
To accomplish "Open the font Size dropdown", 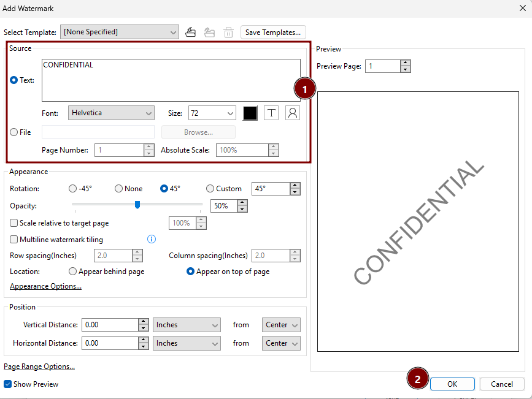I will [x=212, y=113].
